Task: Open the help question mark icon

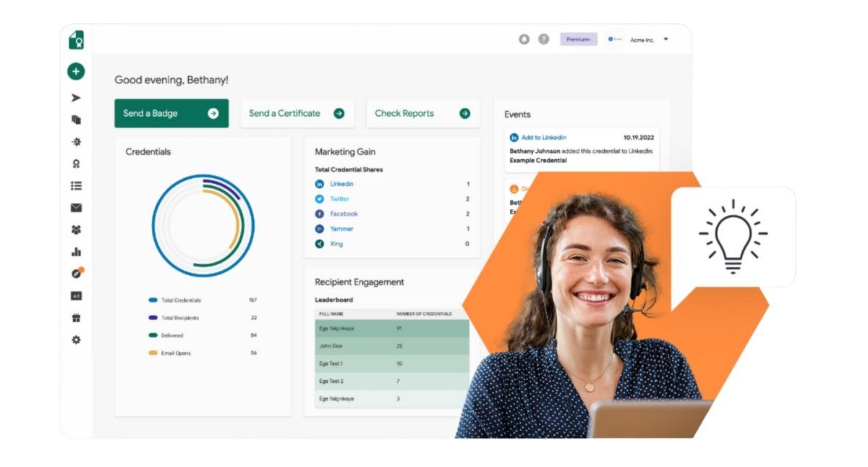Action: pyautogui.click(x=543, y=40)
